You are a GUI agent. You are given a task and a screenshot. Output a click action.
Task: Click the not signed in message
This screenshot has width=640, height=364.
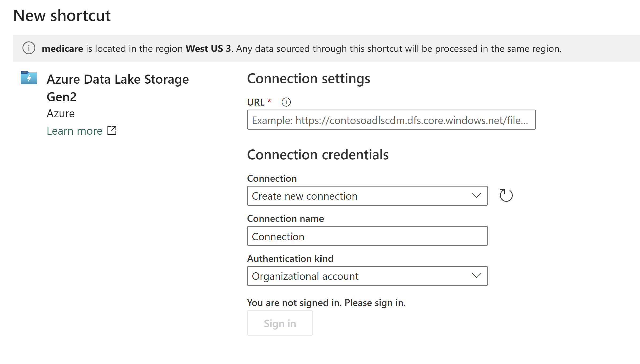tap(326, 303)
